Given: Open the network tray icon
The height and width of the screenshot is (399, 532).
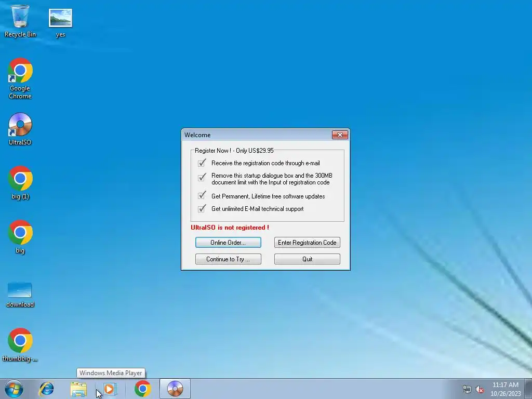Looking at the screenshot, I should (x=467, y=390).
